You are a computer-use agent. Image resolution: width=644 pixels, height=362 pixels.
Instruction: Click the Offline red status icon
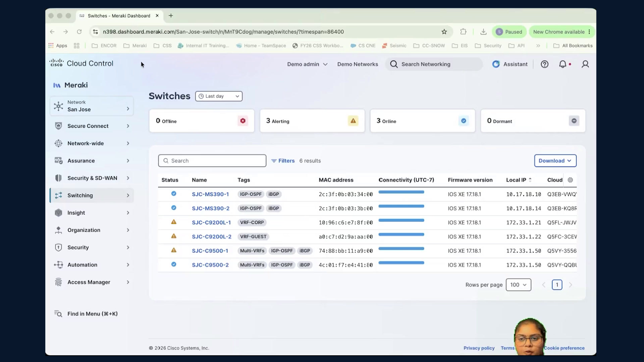(x=243, y=121)
